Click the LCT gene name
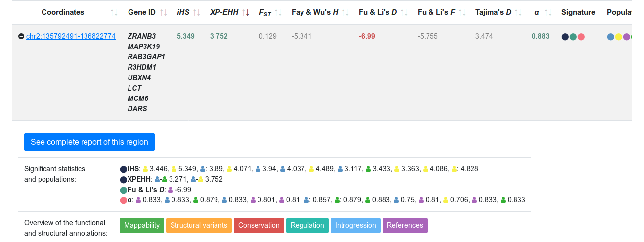 pyautogui.click(x=134, y=88)
